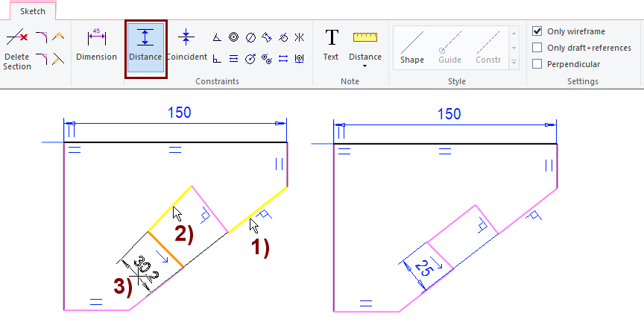The image size is (644, 334).
Task: Apply the concentric circles constraint
Action: tap(233, 37)
